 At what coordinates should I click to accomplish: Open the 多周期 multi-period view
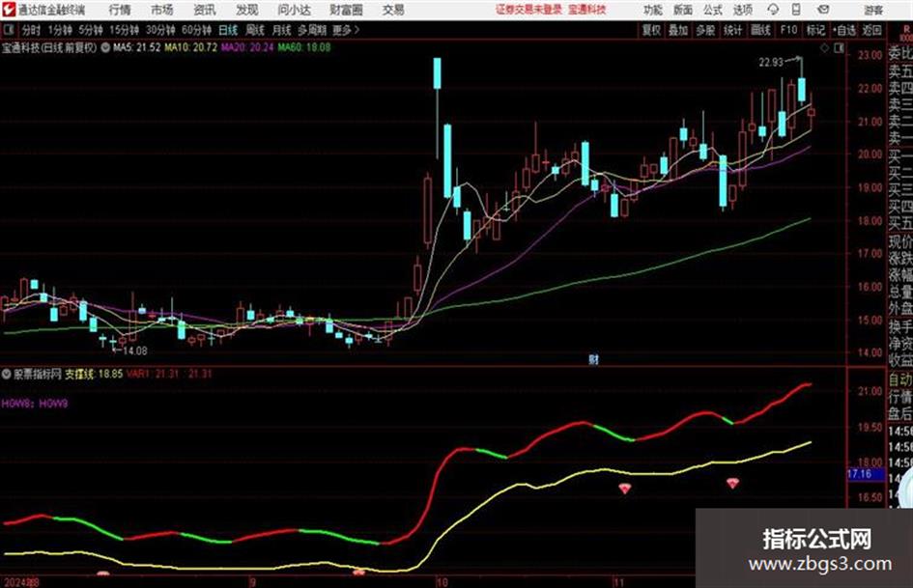click(312, 30)
